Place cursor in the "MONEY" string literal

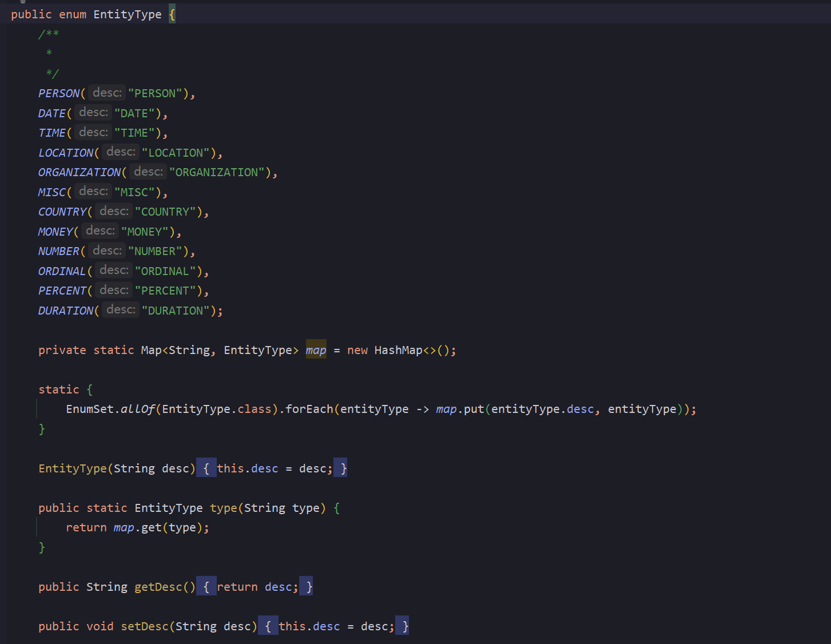145,232
